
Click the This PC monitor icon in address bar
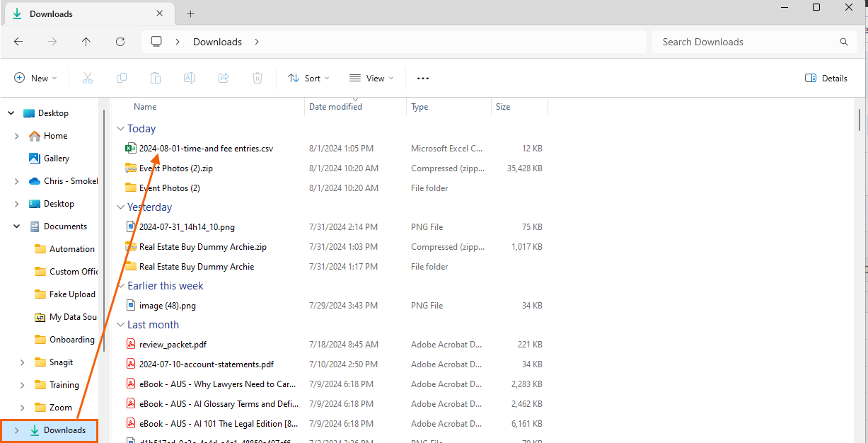point(156,42)
